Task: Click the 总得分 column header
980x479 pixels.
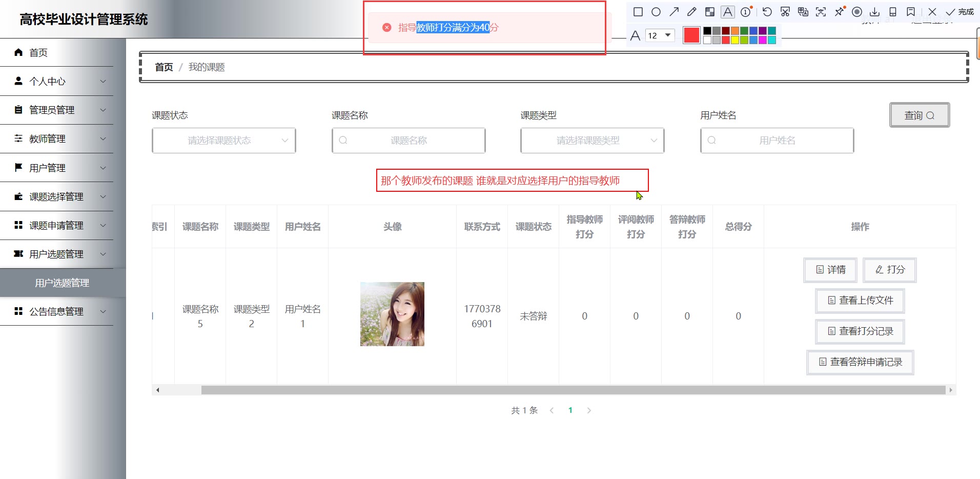Action: pos(738,227)
